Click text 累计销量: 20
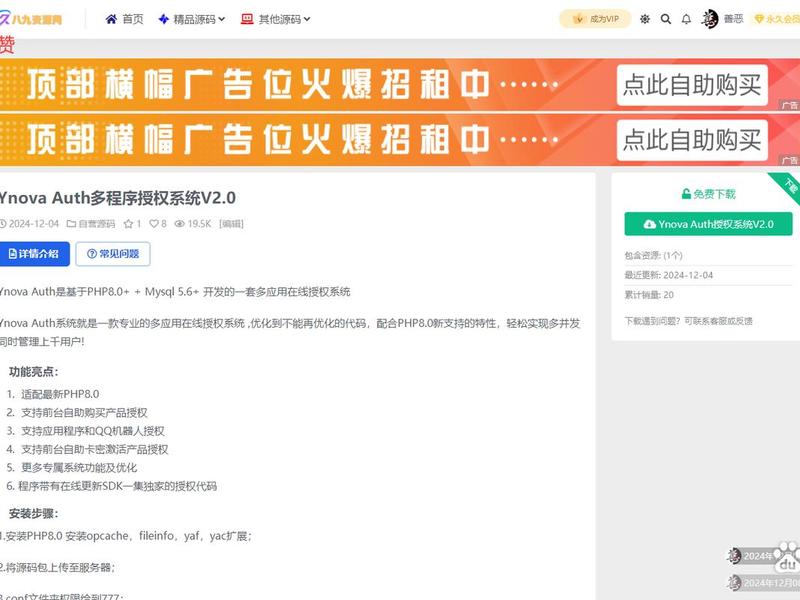 649,295
